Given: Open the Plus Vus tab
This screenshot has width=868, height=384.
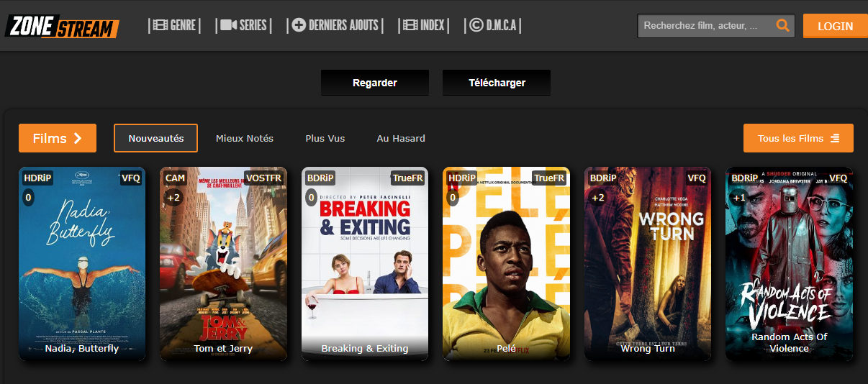Looking at the screenshot, I should coord(325,138).
